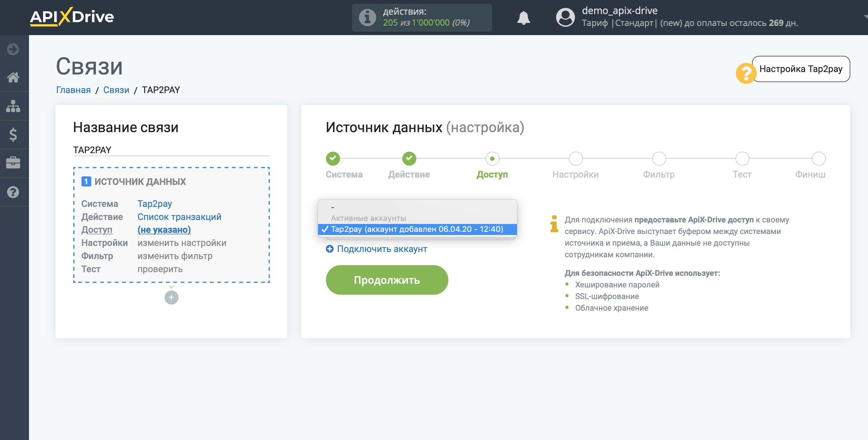Open billing dollar icon in sidebar

pyautogui.click(x=13, y=135)
